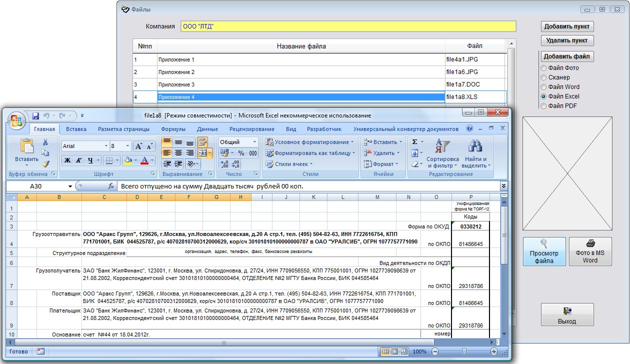Click the Добавить файл button
The width and height of the screenshot is (630, 364).
point(567,56)
